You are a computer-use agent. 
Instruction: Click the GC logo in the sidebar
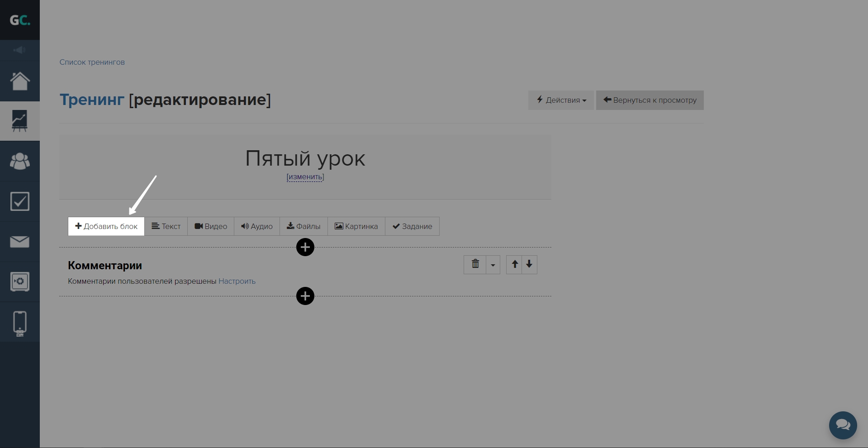tap(20, 20)
